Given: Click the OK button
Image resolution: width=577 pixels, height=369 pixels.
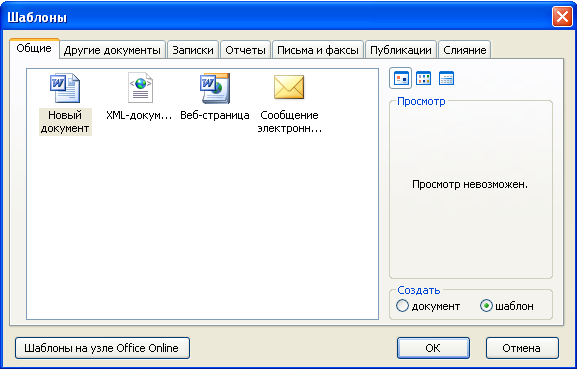Looking at the screenshot, I should 433,348.
